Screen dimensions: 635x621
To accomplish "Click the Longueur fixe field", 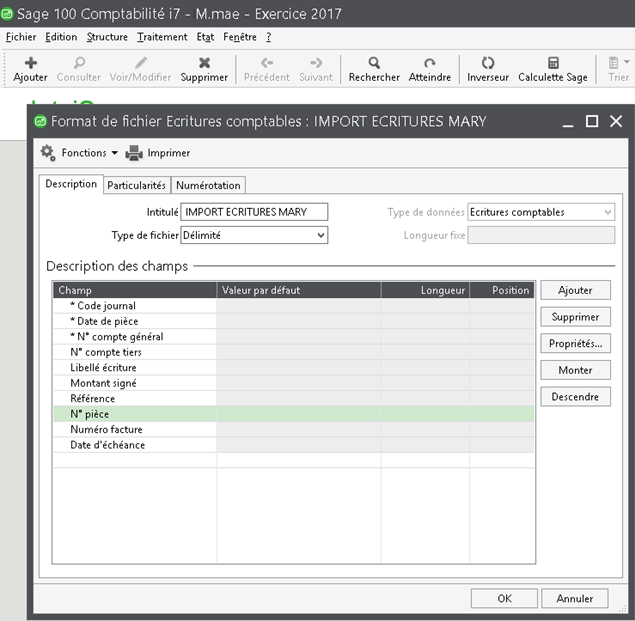I will point(541,235).
